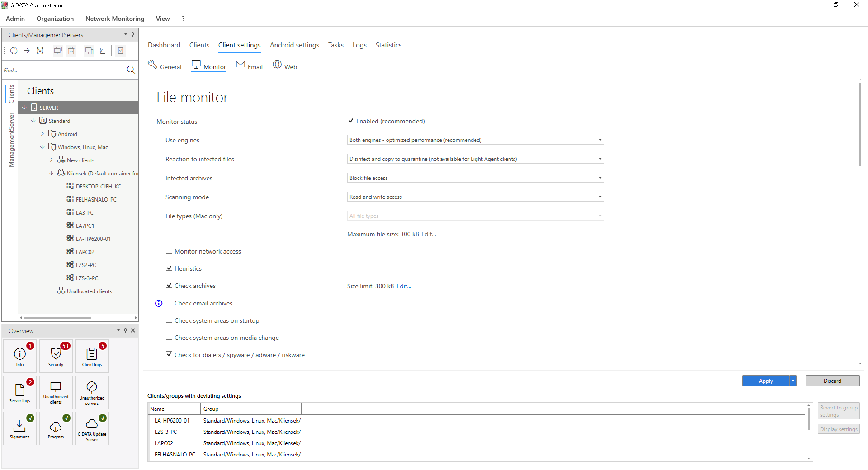The height and width of the screenshot is (470, 868).
Task: Collapse the Windows, Linux, Mac group
Action: pos(42,147)
